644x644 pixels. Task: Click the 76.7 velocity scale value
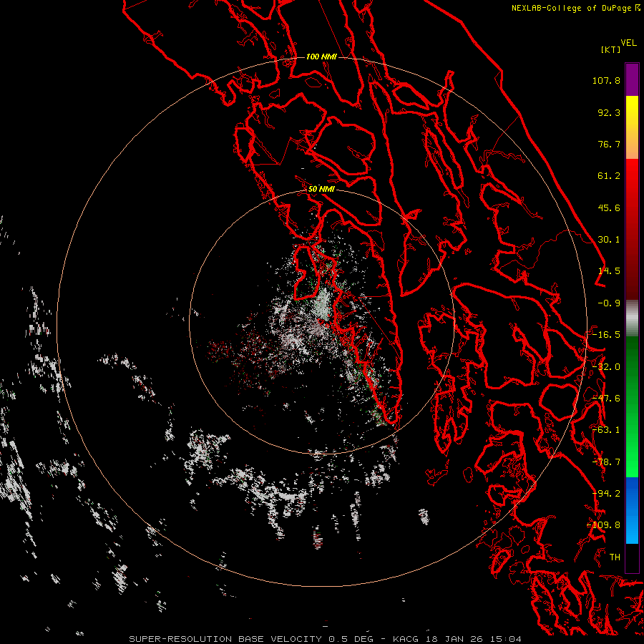click(609, 144)
